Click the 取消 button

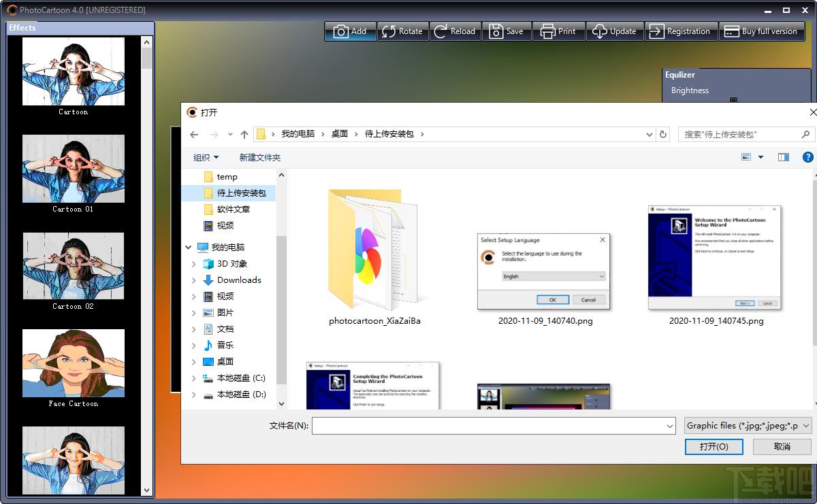(782, 447)
